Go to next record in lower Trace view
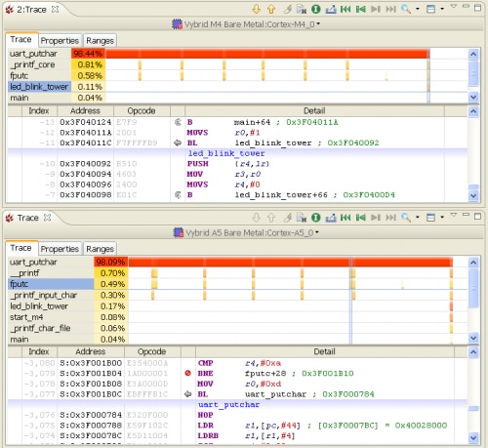The image size is (488, 448). pos(376,218)
